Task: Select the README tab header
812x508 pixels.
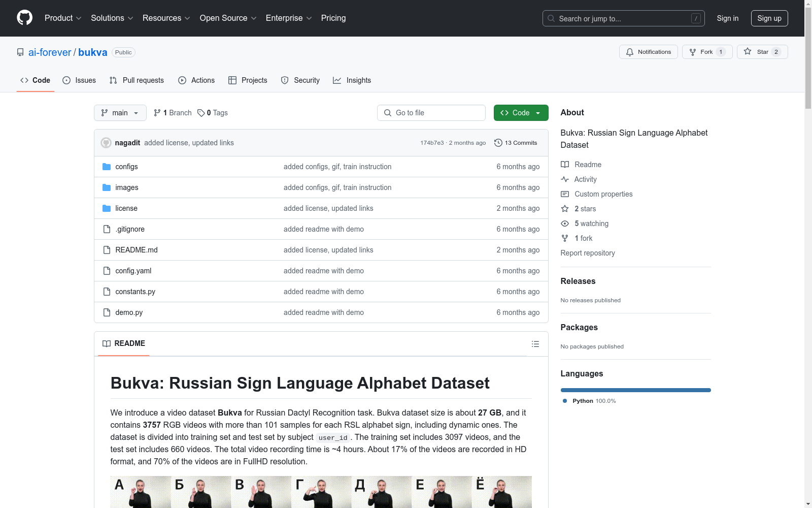Action: point(124,343)
